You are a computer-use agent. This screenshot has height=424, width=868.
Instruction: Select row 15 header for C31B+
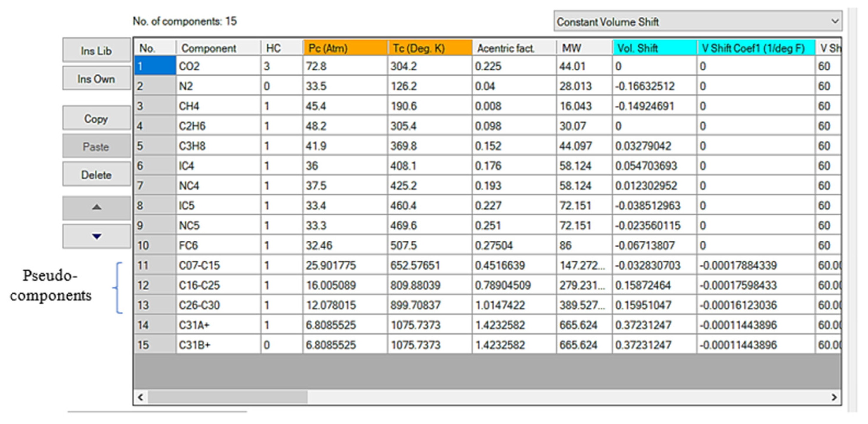pyautogui.click(x=155, y=345)
